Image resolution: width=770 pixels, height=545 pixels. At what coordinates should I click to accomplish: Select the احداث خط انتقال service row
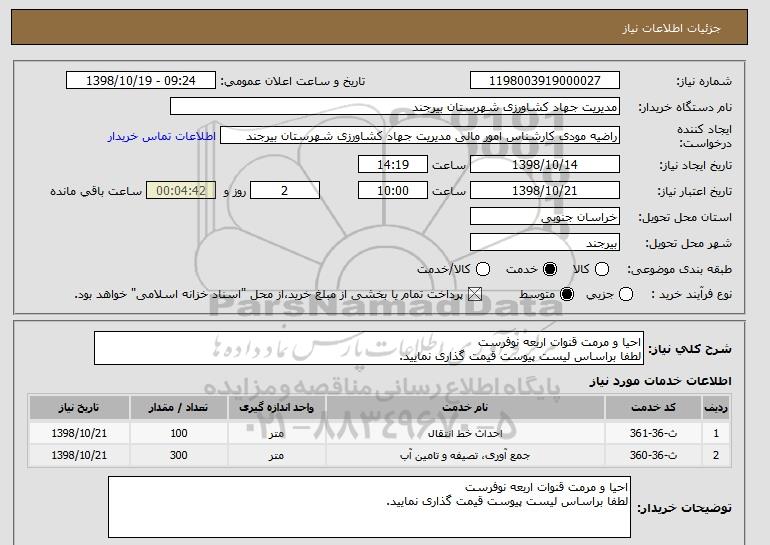tap(379, 433)
